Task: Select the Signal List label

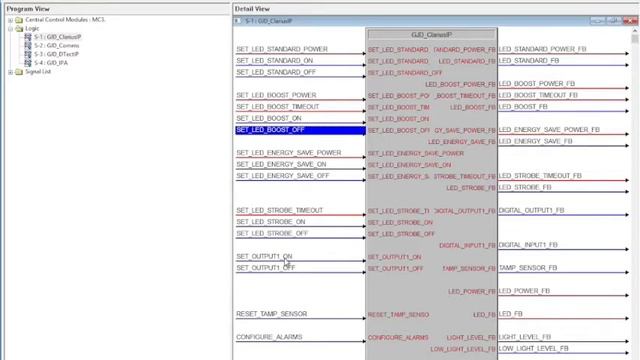Action: click(x=38, y=71)
